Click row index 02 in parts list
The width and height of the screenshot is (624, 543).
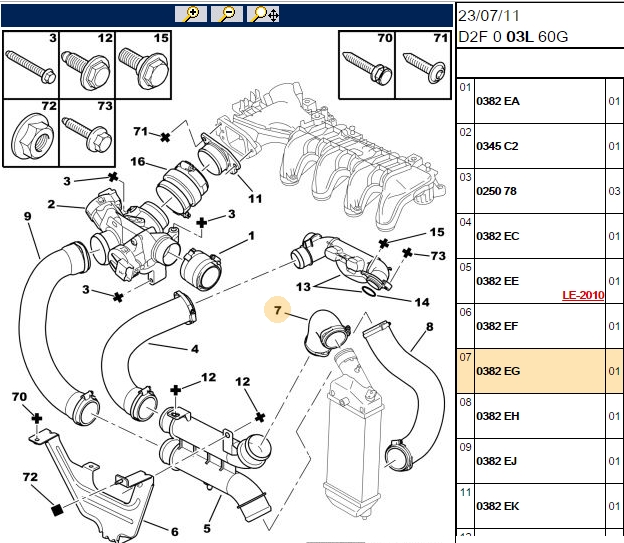click(465, 132)
